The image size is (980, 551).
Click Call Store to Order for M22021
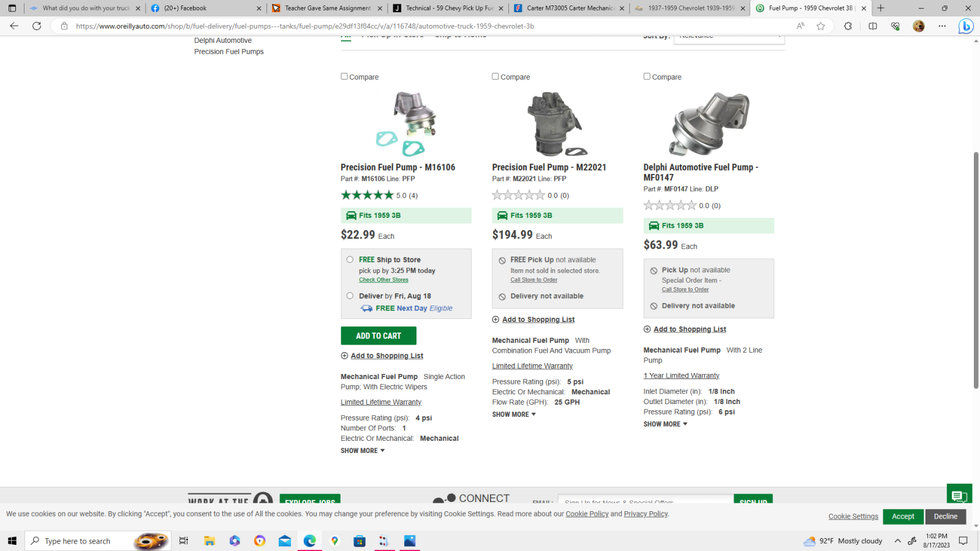(533, 280)
